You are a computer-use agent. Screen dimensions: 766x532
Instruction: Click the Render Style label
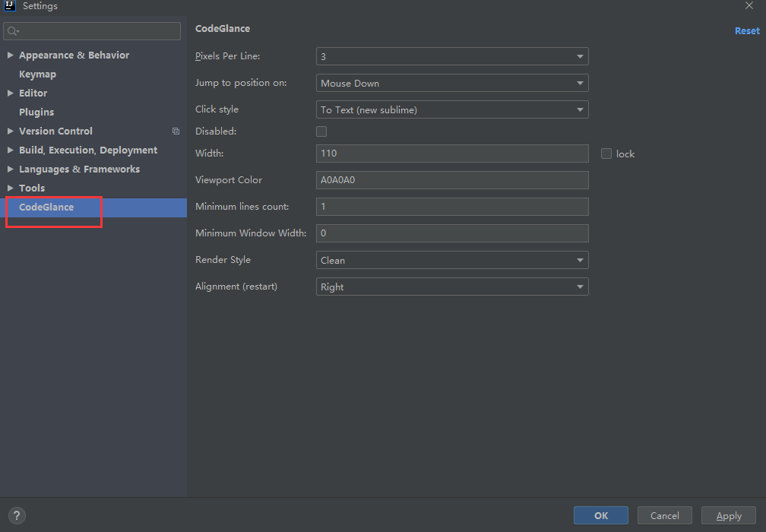(x=223, y=260)
